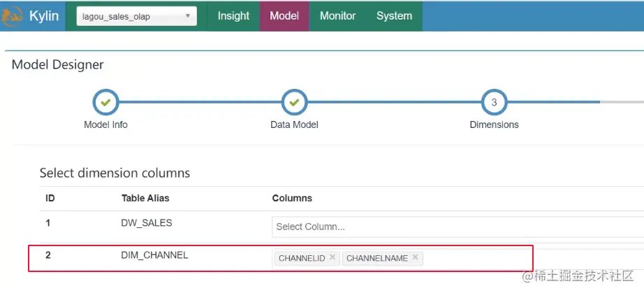Open the System menu
The height and width of the screenshot is (293, 644).
pos(394,16)
